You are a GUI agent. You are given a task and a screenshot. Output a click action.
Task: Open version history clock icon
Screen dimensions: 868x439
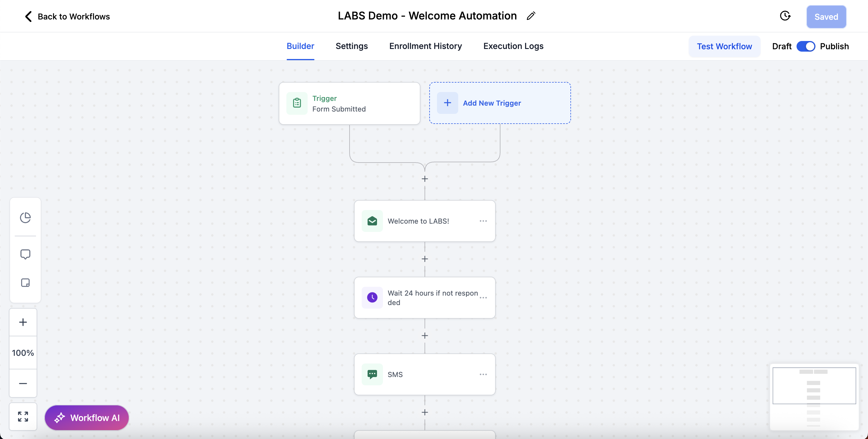point(785,16)
